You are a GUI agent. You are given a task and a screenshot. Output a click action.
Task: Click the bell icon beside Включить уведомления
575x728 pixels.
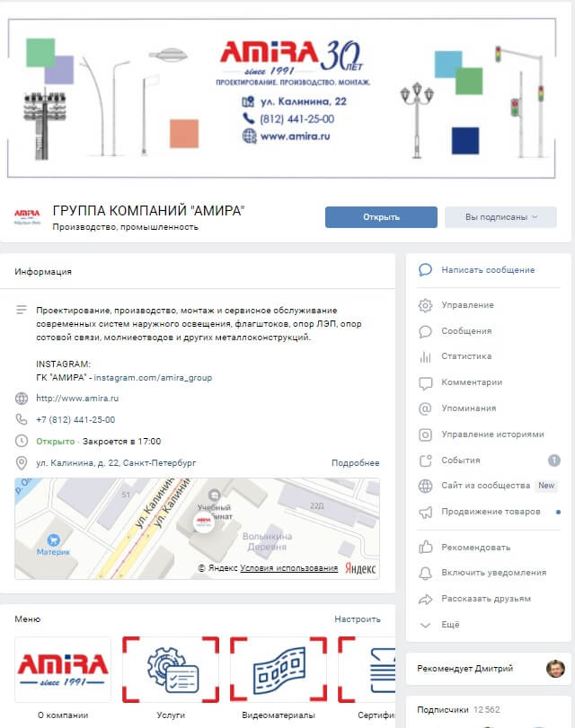[425, 573]
